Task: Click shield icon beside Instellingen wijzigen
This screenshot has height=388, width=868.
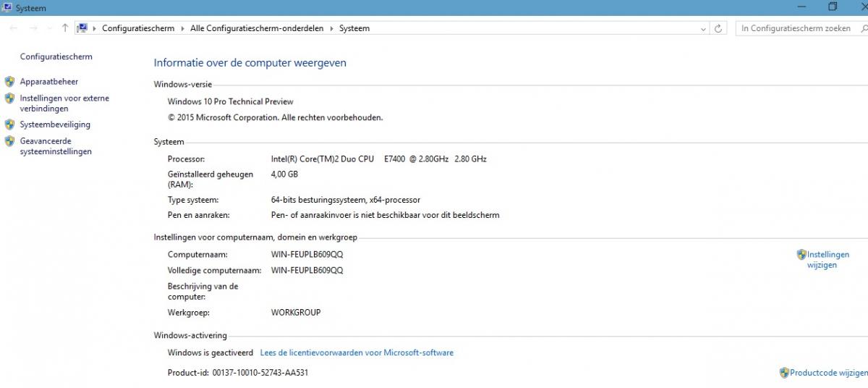Action: 801,255
